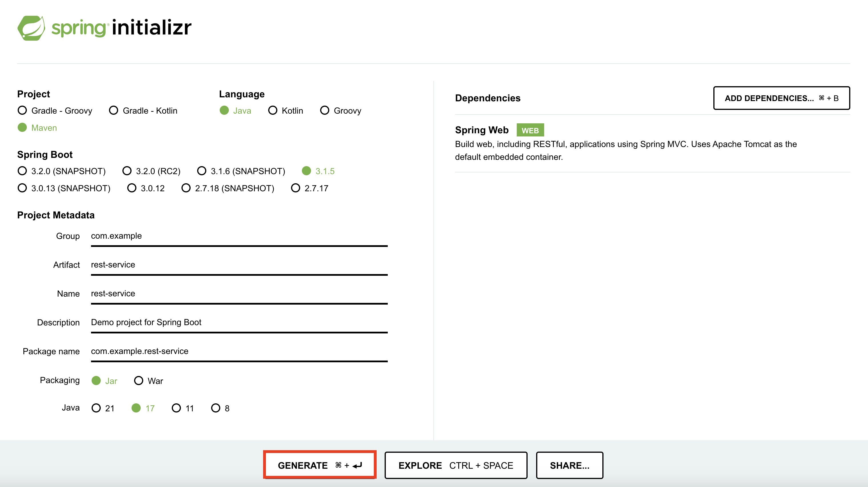Switch packaging to War
This screenshot has width=868, height=487.
(138, 381)
